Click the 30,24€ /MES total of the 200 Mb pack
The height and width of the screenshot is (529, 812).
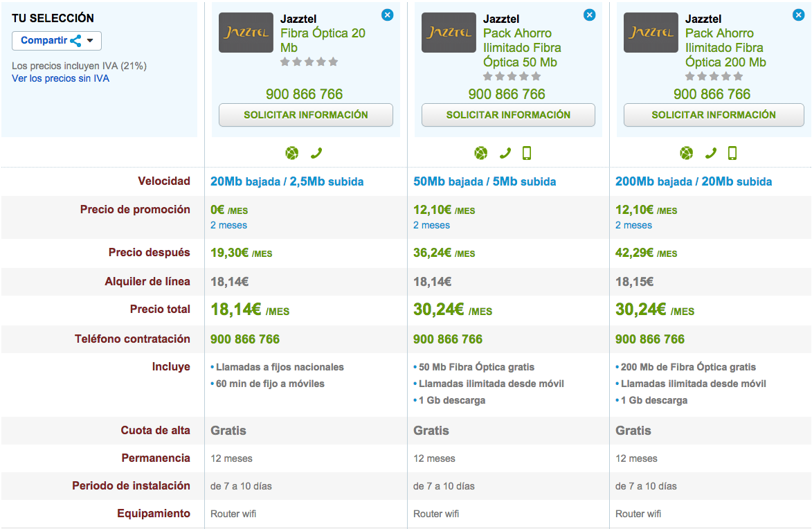click(655, 310)
